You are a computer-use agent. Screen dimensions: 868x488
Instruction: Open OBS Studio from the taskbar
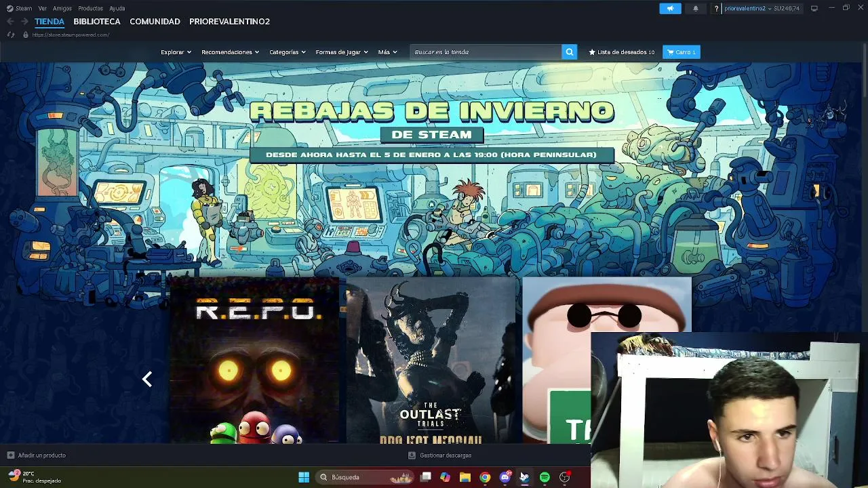click(x=564, y=477)
